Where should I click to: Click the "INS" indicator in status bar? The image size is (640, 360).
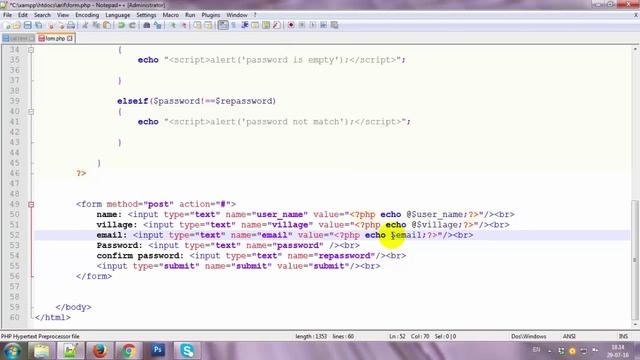pos(623,336)
